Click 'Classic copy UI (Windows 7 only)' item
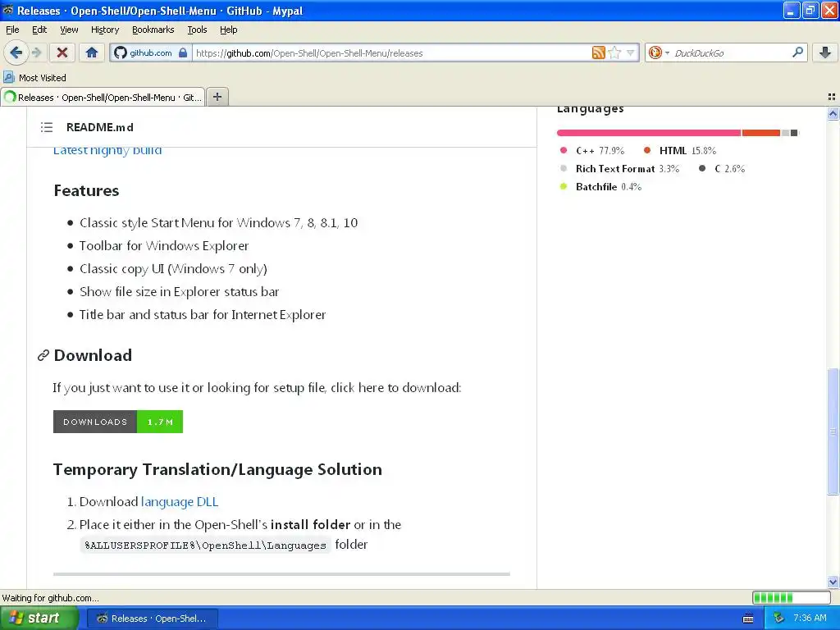 [173, 269]
